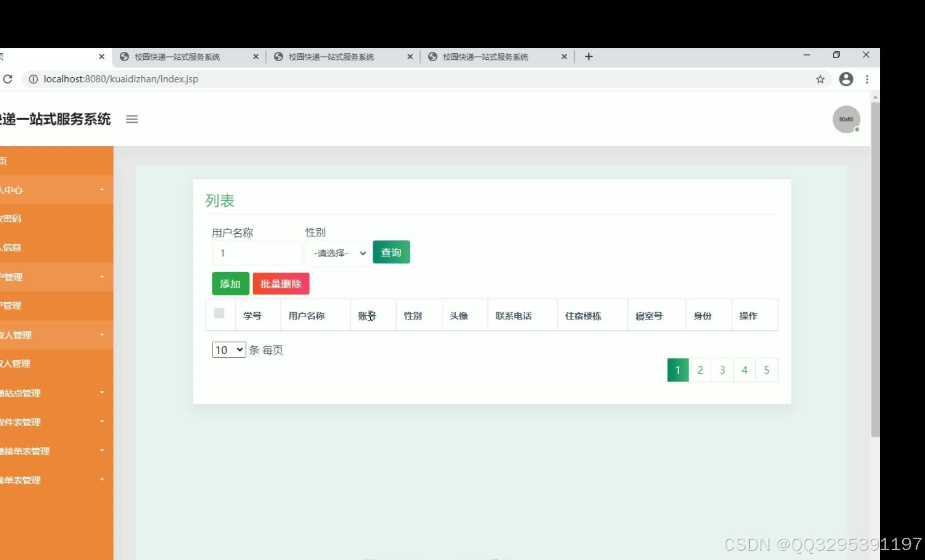Bookmark this page with the star icon

tap(820, 79)
